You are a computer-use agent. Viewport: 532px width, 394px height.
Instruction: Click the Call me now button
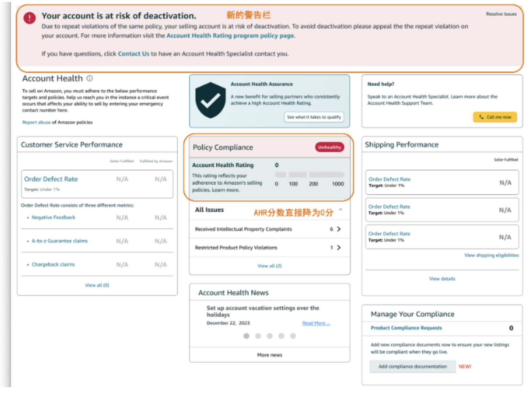coord(495,117)
